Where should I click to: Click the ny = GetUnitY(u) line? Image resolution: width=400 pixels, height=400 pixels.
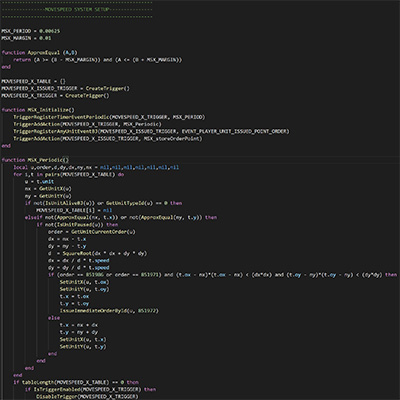point(48,196)
